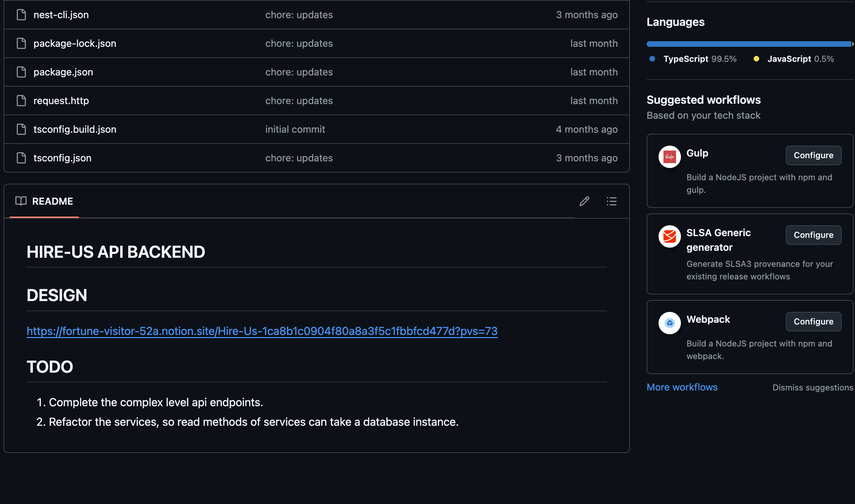The height and width of the screenshot is (504, 855).
Task: Open the Notion design document link
Action: pos(262,331)
